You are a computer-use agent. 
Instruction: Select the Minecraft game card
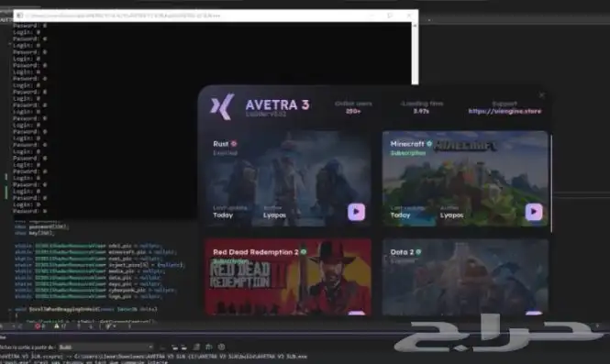[x=465, y=179]
